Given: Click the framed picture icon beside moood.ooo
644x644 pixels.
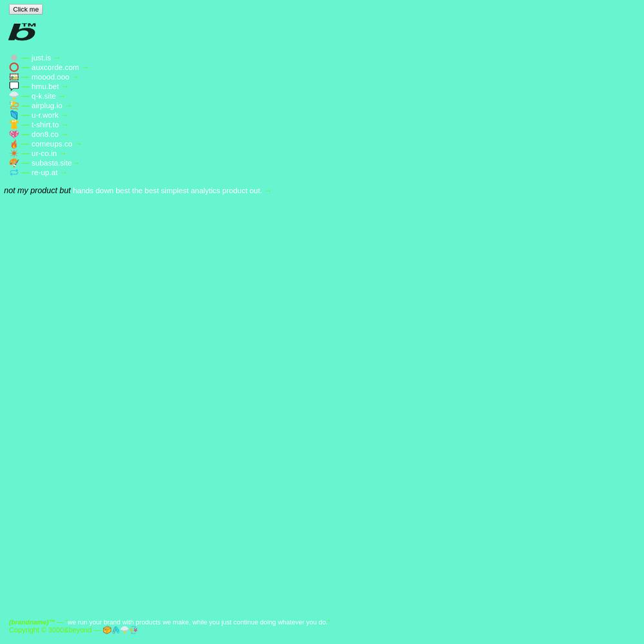Looking at the screenshot, I should pyautogui.click(x=14, y=77).
